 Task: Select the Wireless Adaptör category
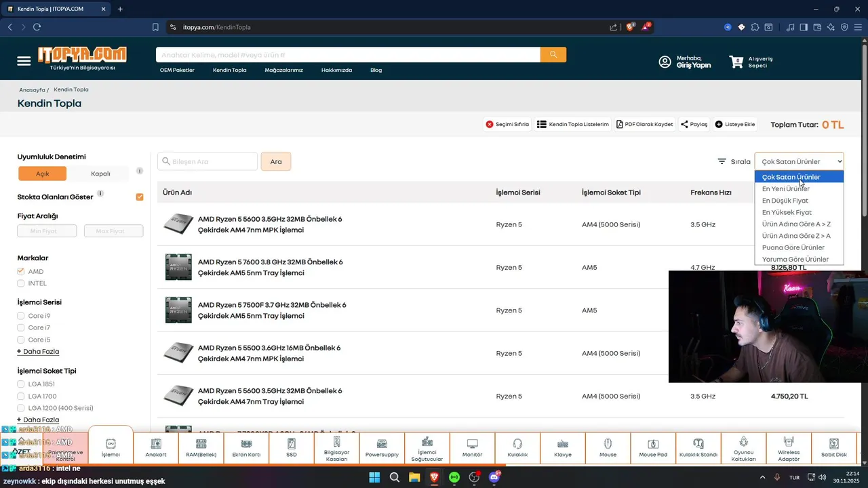(x=789, y=448)
